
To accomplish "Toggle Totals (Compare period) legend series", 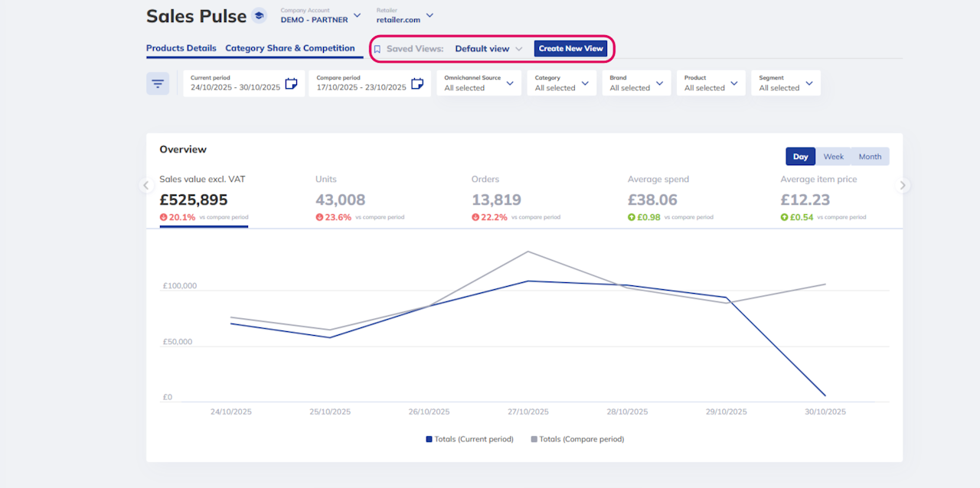I will [577, 439].
